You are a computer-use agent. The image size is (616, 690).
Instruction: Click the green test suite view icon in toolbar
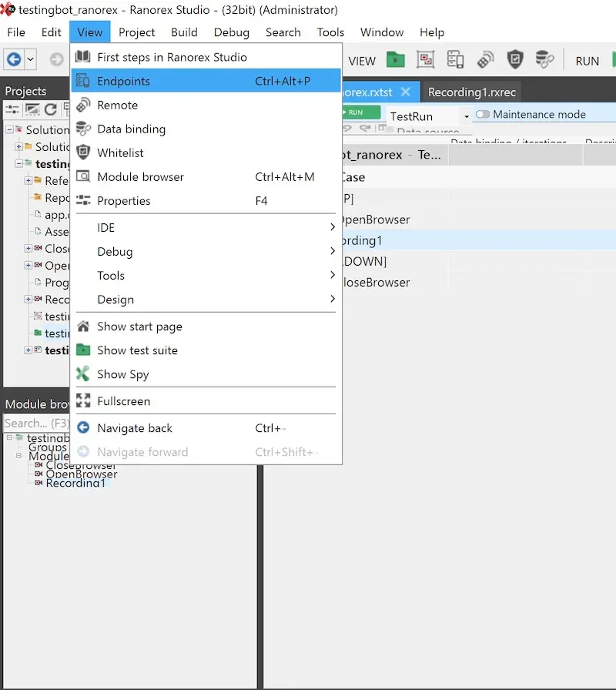tap(396, 59)
